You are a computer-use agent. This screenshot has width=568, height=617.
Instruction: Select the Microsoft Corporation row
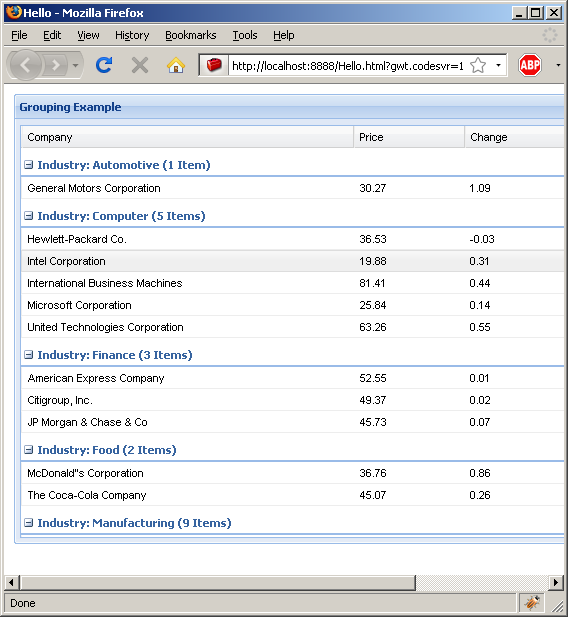click(292, 305)
